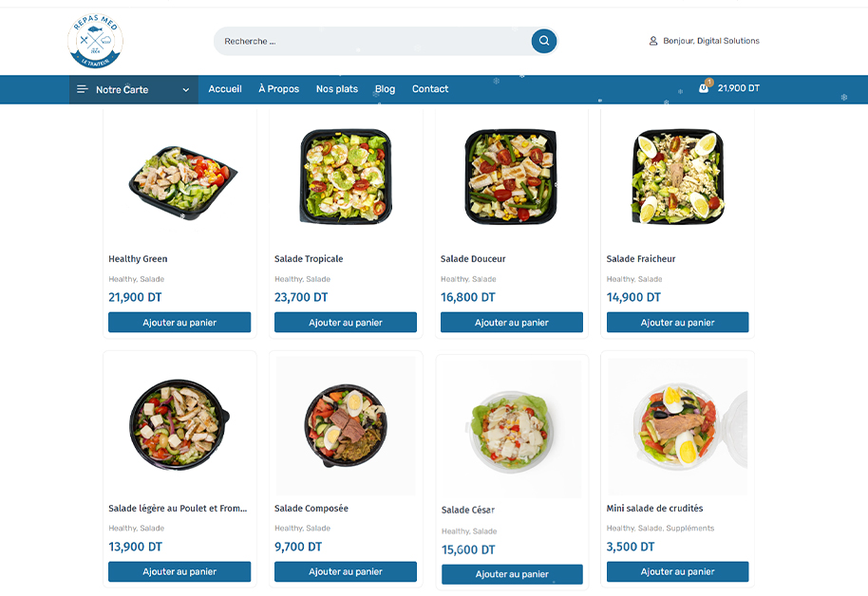Add Salade César to the cart

pos(512,574)
